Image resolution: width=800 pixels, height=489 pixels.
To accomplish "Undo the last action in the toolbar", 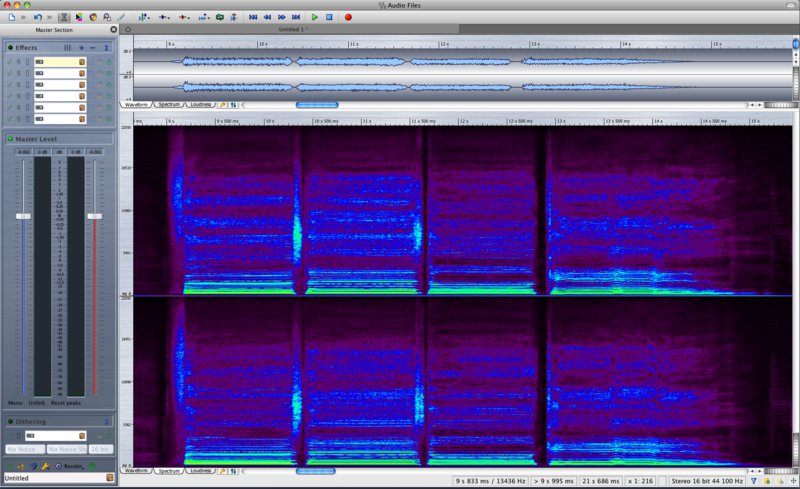I will coord(37,17).
